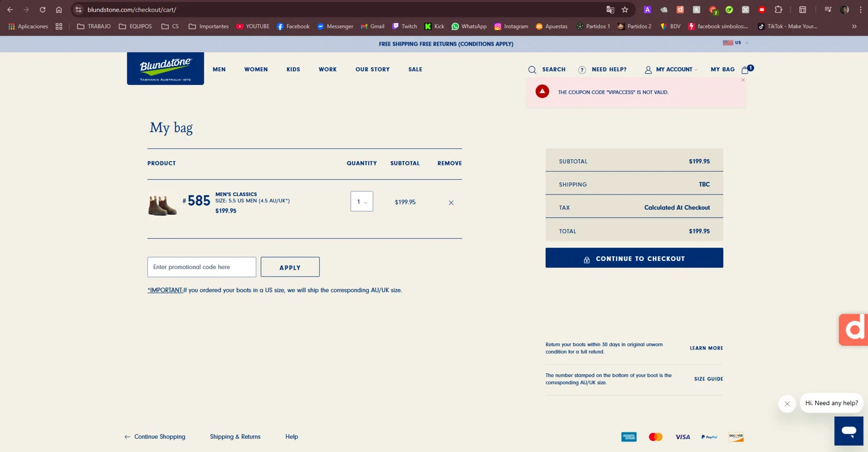Dismiss the invalid coupon error message
This screenshot has height=452, width=868.
pyautogui.click(x=743, y=80)
